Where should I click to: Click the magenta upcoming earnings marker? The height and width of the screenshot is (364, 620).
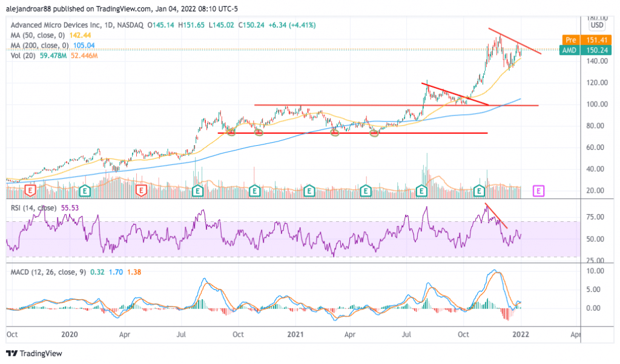coord(538,192)
